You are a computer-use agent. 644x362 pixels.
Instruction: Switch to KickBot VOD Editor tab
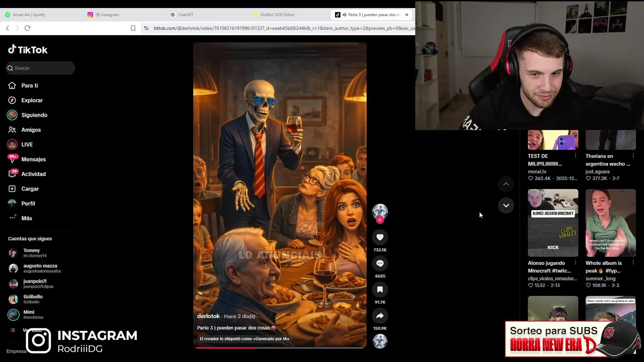click(x=287, y=15)
